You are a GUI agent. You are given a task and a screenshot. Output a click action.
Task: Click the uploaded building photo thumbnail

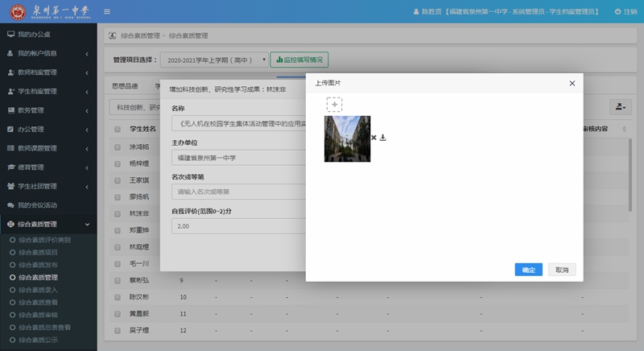point(347,138)
